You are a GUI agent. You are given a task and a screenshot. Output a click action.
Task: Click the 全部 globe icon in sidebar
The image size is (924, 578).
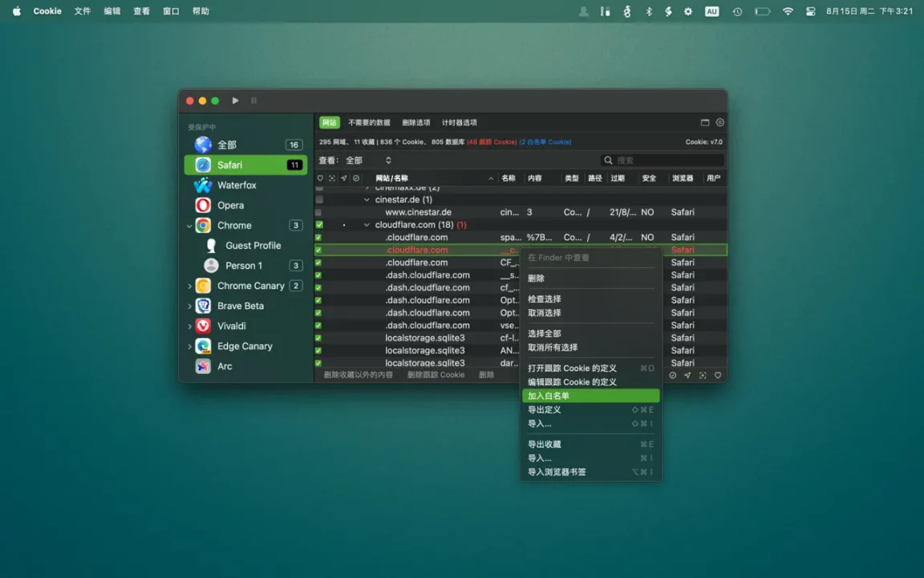(x=203, y=144)
